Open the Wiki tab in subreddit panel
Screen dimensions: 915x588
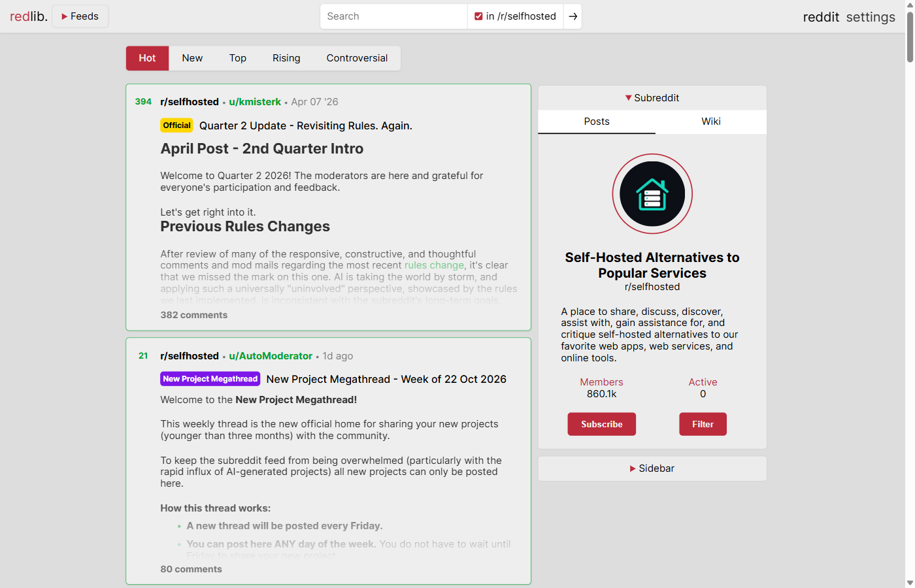coord(711,122)
